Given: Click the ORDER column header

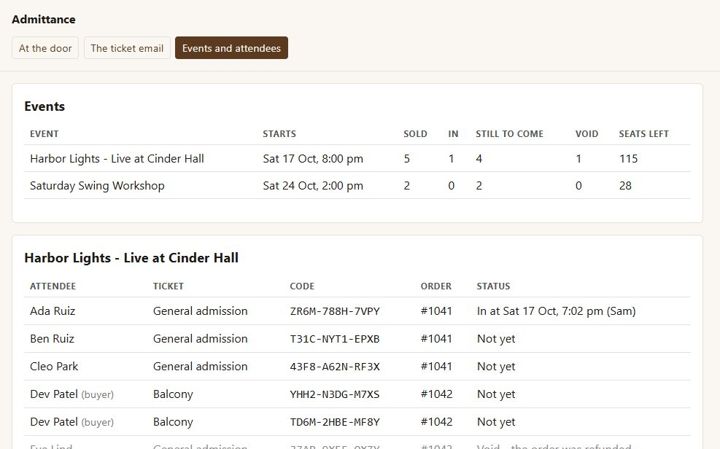Looking at the screenshot, I should (x=436, y=286).
